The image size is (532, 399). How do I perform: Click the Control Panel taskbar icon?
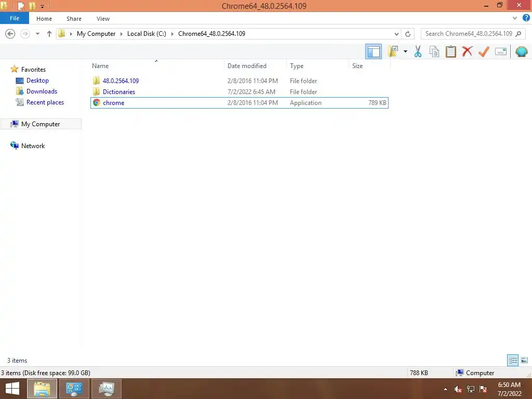74,389
